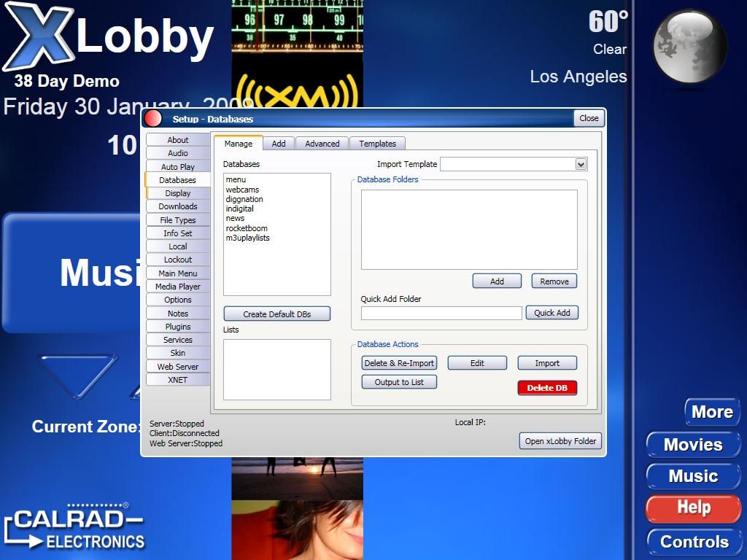Click Add under Database Folders
This screenshot has width=747, height=560.
pos(497,281)
